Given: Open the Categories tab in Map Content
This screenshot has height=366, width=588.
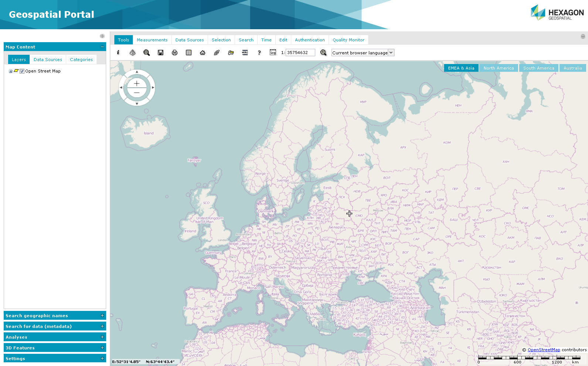Looking at the screenshot, I should [81, 60].
